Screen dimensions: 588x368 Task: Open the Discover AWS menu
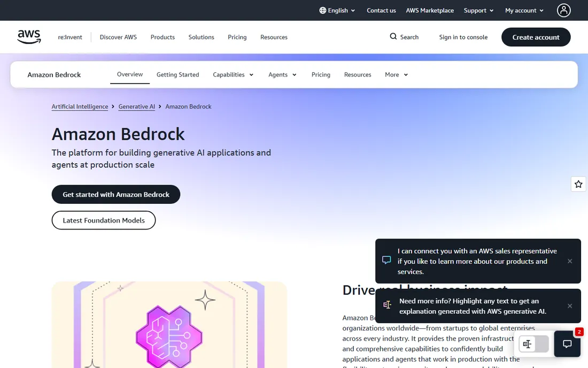tap(118, 37)
